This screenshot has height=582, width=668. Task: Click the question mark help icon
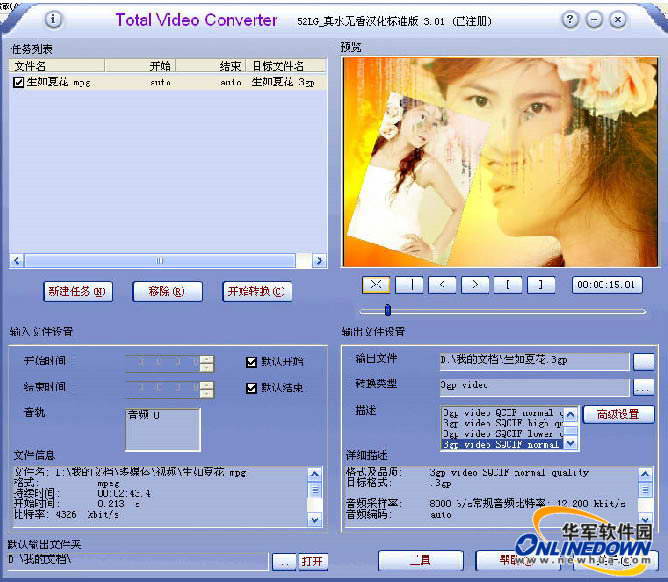pos(570,20)
